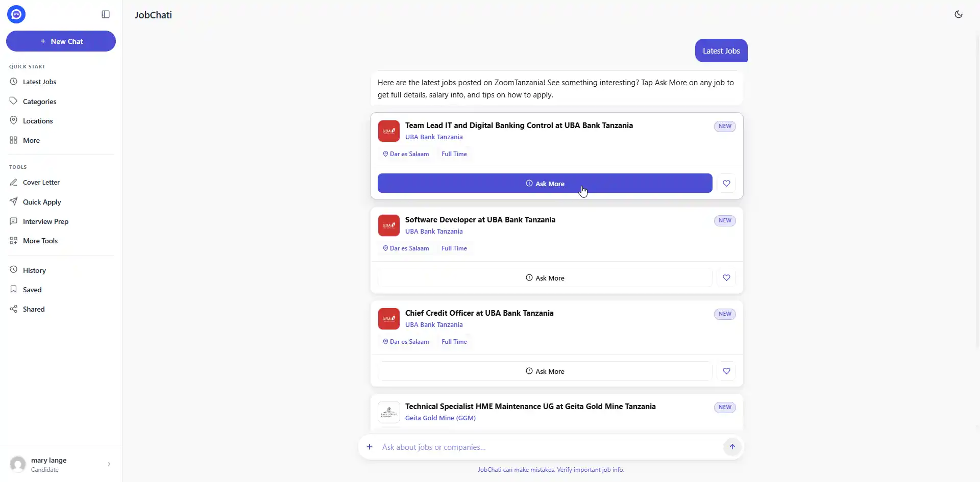
Task: Open Team Lead IT and Digital Banking title
Action: tap(519, 125)
